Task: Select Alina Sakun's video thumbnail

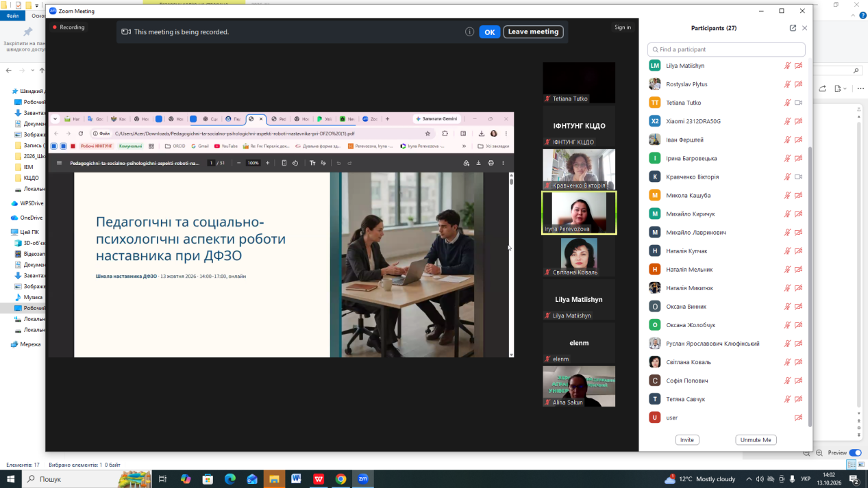Action: (x=579, y=387)
